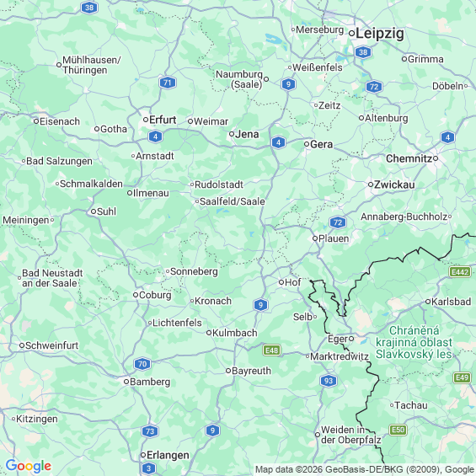Select the Bayreuth city marker
Image resolution: width=476 pixels, height=476 pixels.
tap(228, 371)
